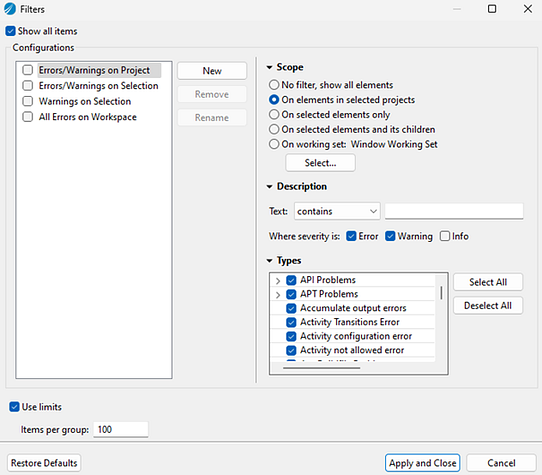Screen dimensions: 542x475
Task: Toggle the Show all items checkbox
Action: (x=10, y=31)
